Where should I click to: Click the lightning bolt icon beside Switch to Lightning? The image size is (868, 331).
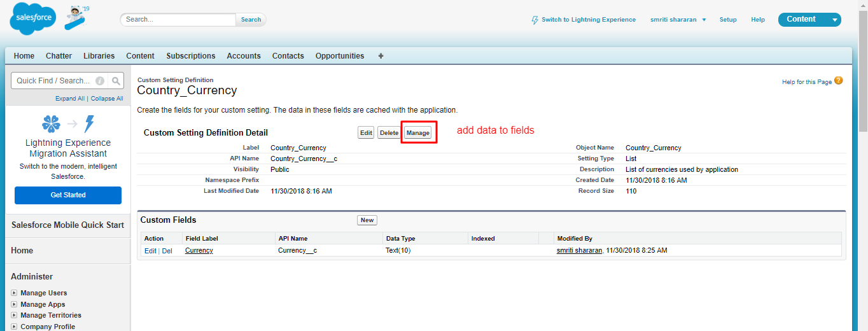point(535,20)
